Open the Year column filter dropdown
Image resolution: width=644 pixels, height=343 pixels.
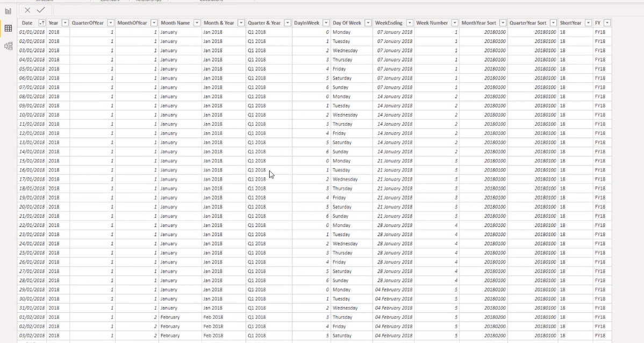(x=65, y=23)
